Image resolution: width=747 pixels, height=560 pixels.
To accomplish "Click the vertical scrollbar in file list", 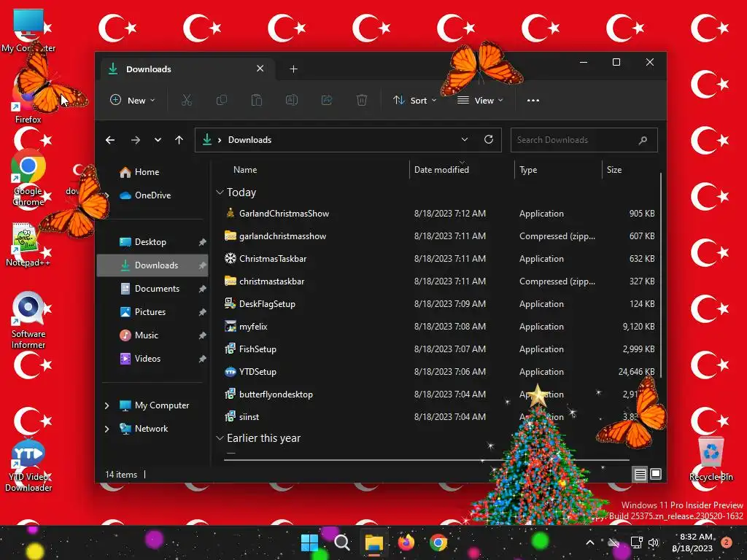I will (661, 275).
